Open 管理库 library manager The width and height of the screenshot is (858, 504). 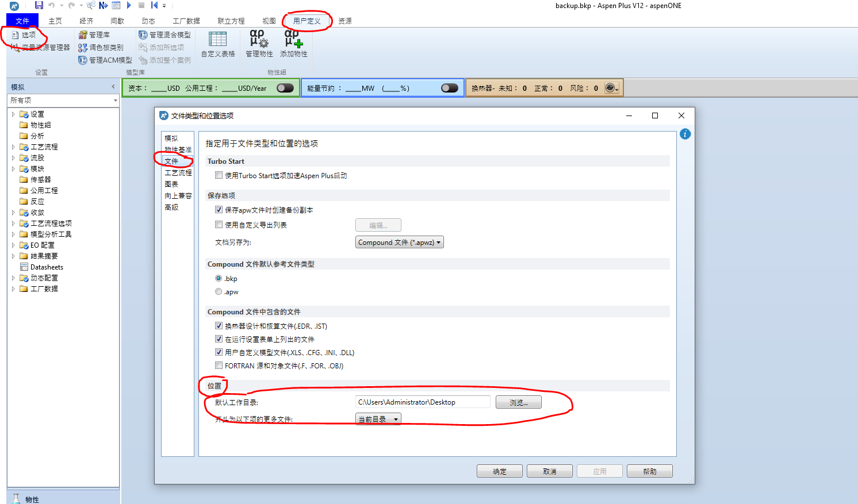tap(94, 35)
